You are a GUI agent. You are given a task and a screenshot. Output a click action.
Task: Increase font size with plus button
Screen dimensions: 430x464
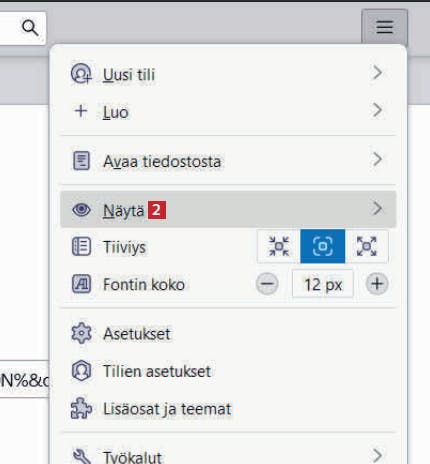coord(377,284)
